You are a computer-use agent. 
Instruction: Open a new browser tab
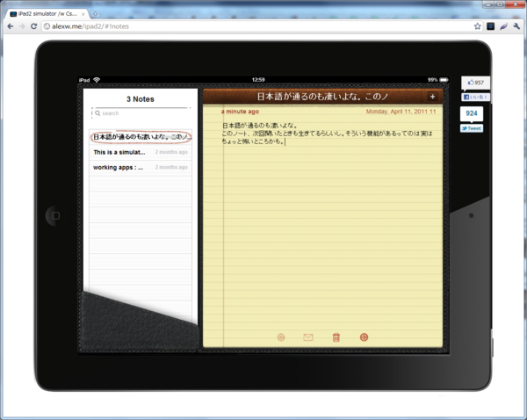pos(96,14)
